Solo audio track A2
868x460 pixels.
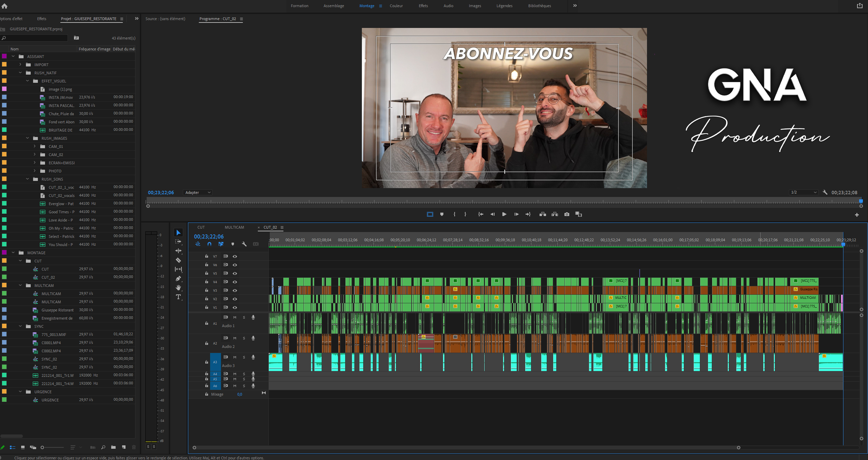(244, 338)
